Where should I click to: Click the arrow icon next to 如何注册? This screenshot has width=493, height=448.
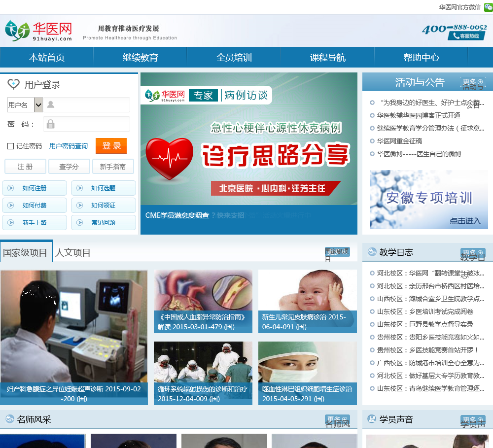[11, 188]
